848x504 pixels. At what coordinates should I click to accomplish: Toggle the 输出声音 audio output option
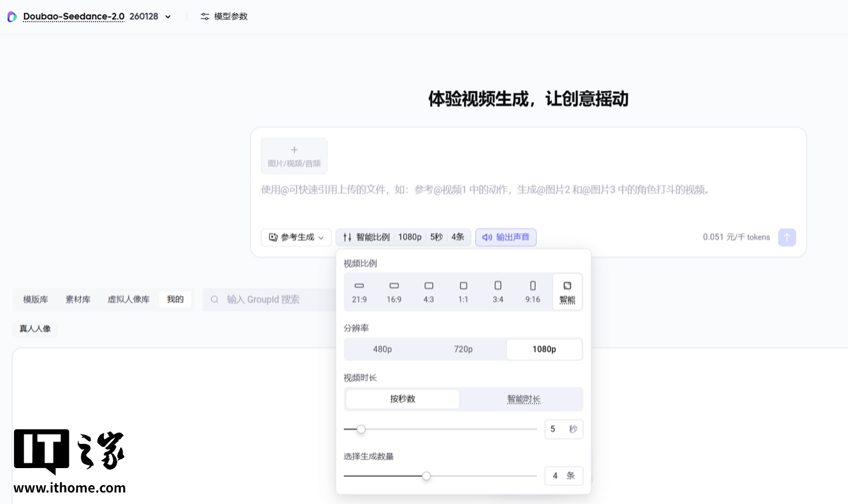pos(505,237)
